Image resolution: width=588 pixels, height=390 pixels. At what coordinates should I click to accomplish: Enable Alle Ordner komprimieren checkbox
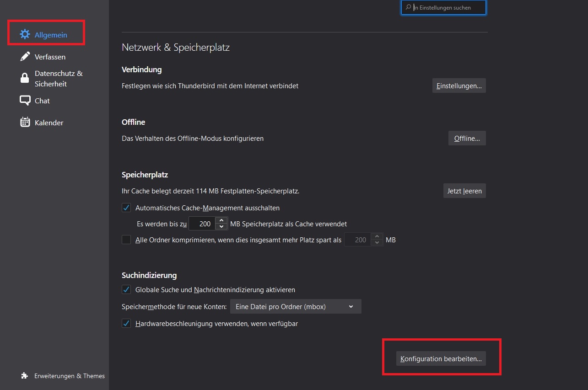pyautogui.click(x=126, y=240)
